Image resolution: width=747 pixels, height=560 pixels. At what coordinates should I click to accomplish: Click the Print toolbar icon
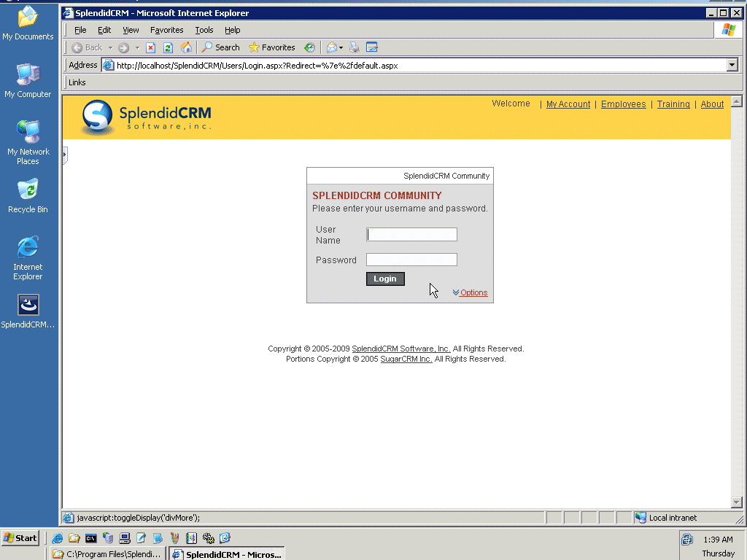355,47
